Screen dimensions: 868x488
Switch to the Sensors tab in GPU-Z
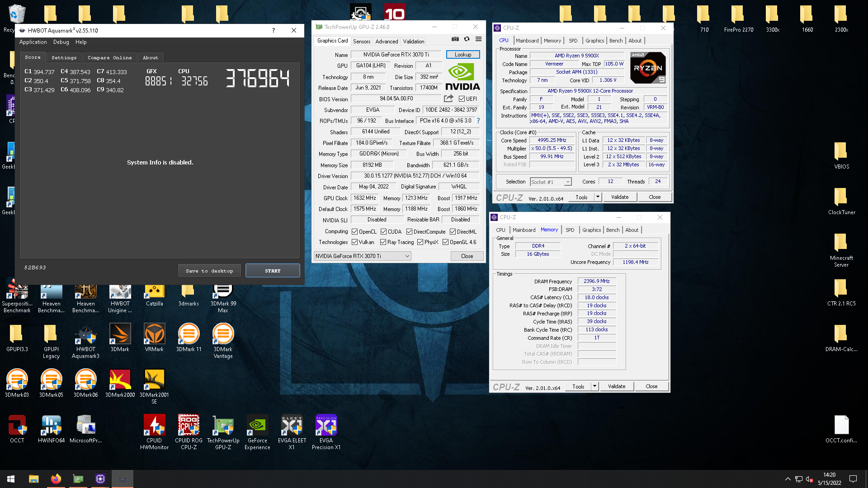(x=362, y=41)
